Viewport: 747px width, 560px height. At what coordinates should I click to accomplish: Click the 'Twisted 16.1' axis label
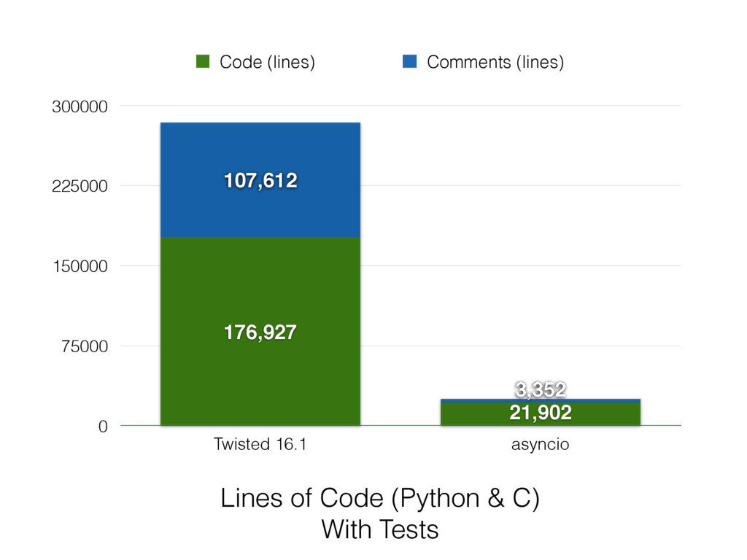point(260,444)
